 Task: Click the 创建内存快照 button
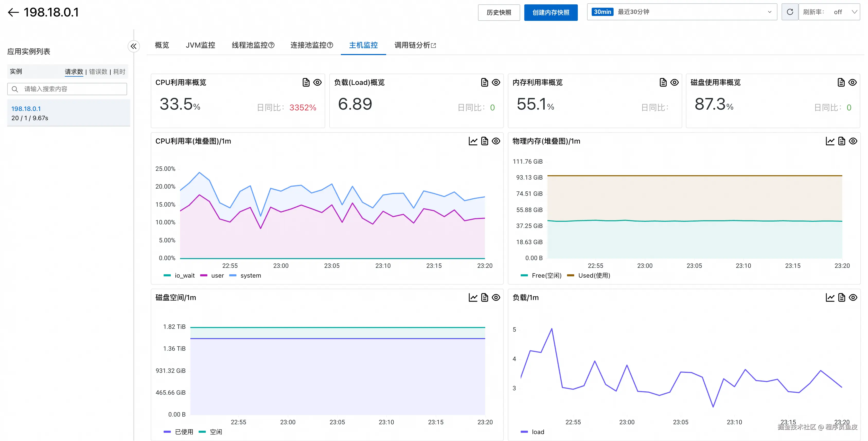[551, 12]
